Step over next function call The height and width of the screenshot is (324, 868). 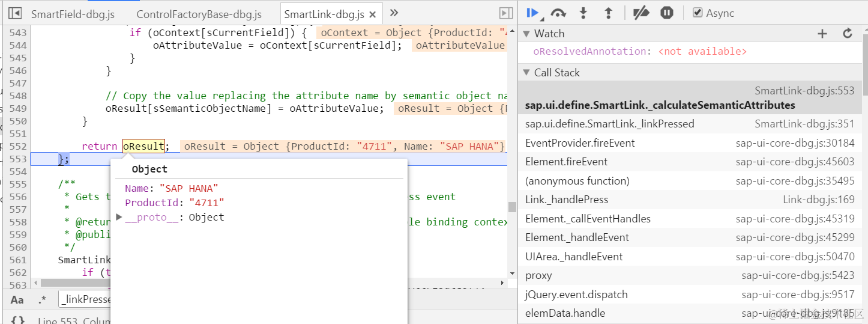[x=558, y=13]
